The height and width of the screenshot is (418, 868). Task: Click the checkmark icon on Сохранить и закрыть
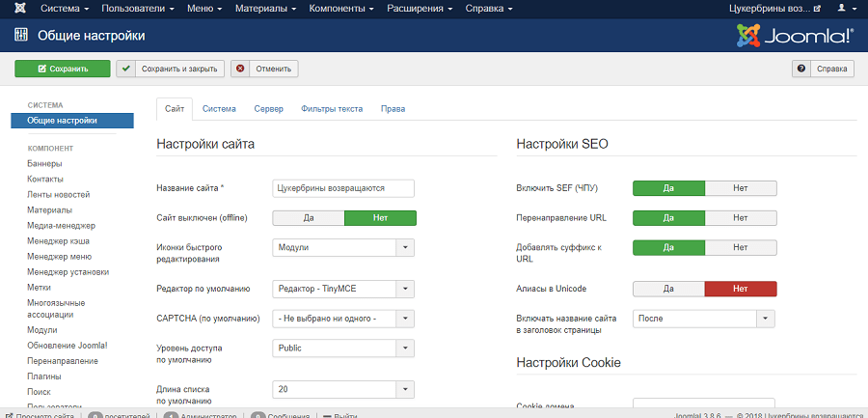[x=127, y=69]
